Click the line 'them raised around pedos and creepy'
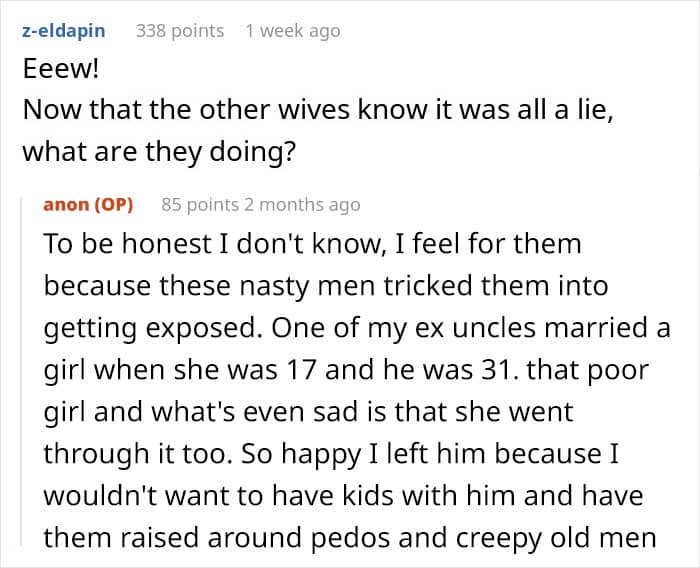 click(350, 538)
